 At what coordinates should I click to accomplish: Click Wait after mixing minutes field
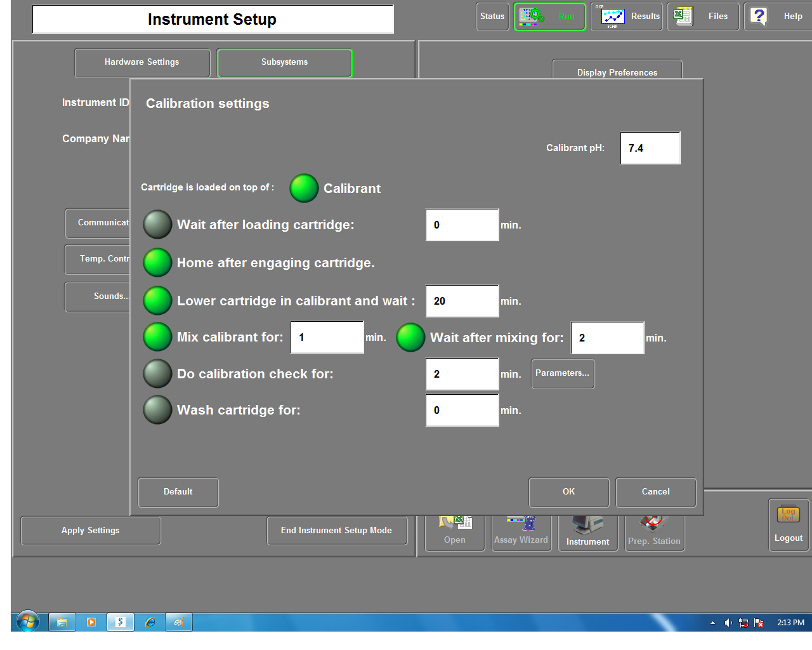point(607,338)
